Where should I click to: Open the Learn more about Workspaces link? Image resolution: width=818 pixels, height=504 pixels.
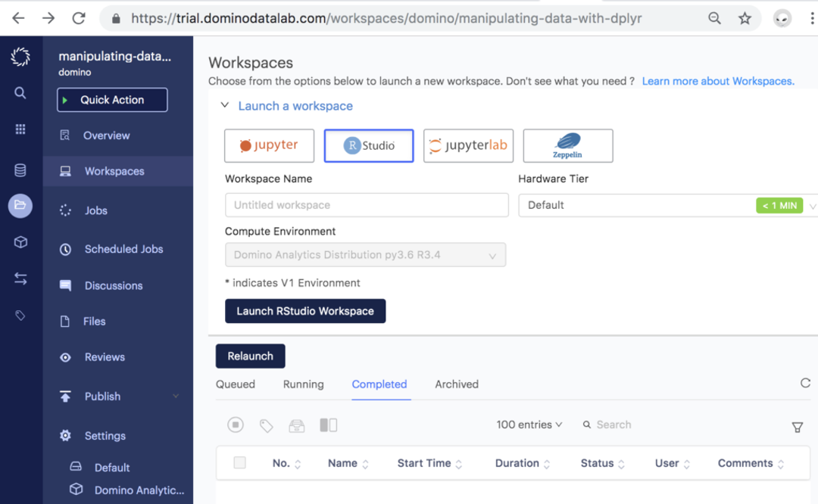pyautogui.click(x=717, y=81)
